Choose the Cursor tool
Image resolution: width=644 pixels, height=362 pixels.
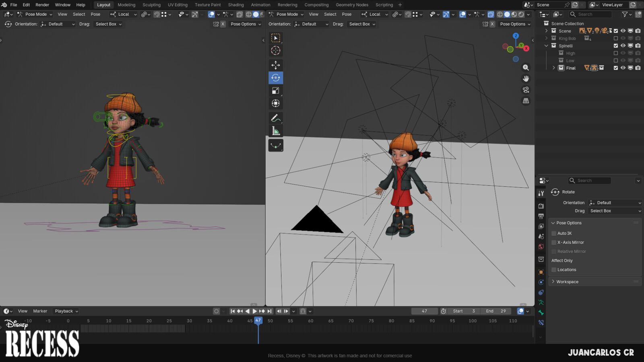pos(276,51)
